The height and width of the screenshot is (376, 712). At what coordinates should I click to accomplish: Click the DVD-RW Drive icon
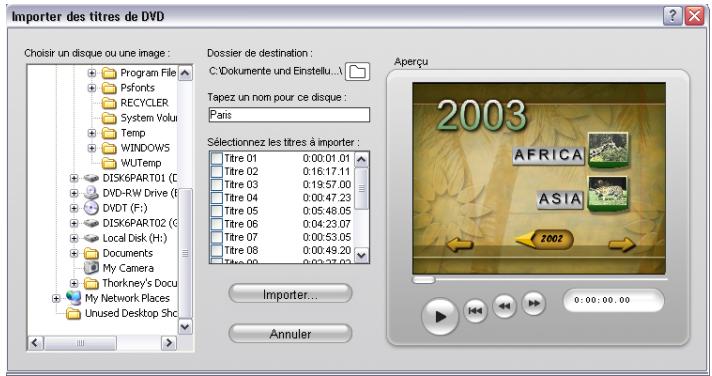91,193
